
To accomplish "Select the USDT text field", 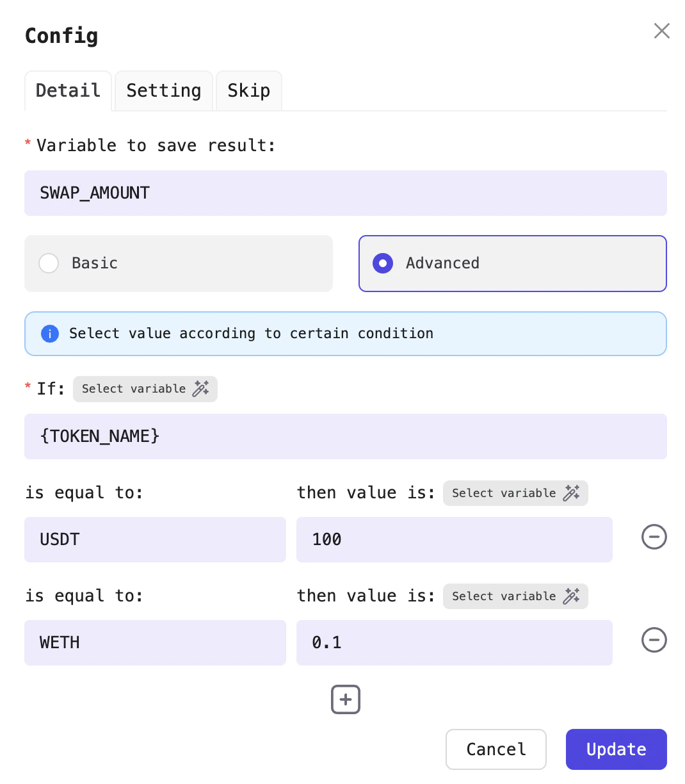I will pos(155,539).
